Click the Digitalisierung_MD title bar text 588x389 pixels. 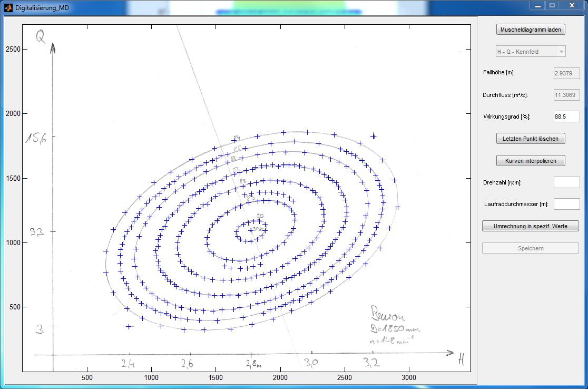(x=42, y=8)
